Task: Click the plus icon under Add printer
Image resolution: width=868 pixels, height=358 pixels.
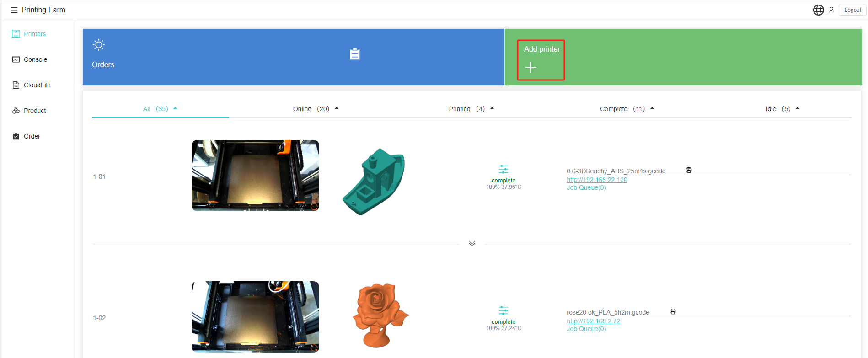Action: pos(531,68)
